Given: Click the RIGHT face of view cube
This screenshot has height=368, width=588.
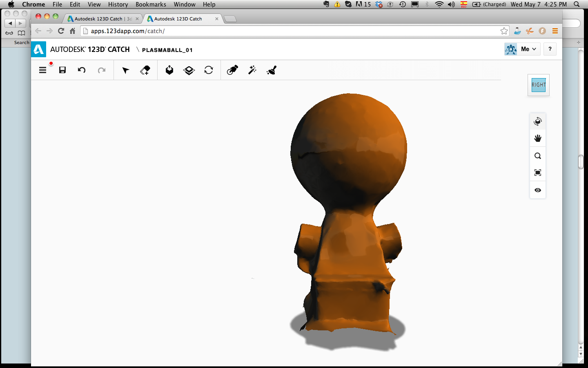Looking at the screenshot, I should click(x=539, y=85).
